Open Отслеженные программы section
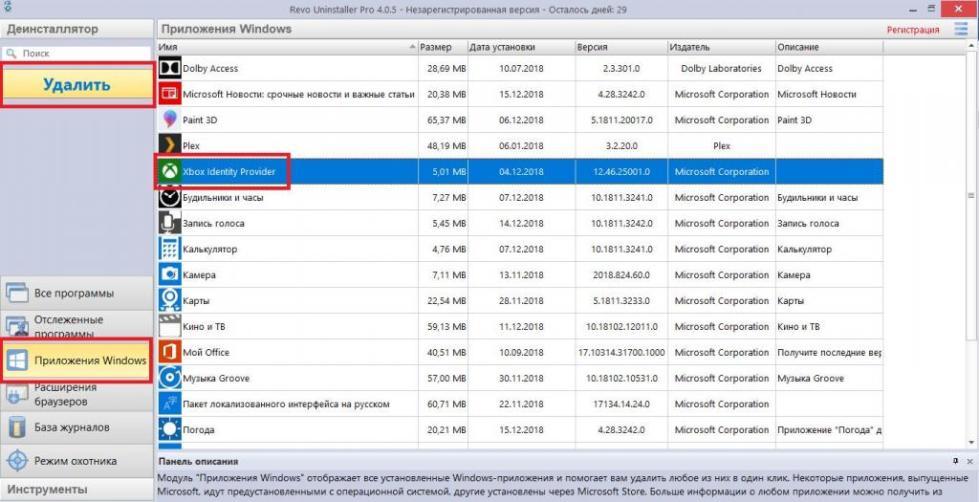 [x=76, y=326]
